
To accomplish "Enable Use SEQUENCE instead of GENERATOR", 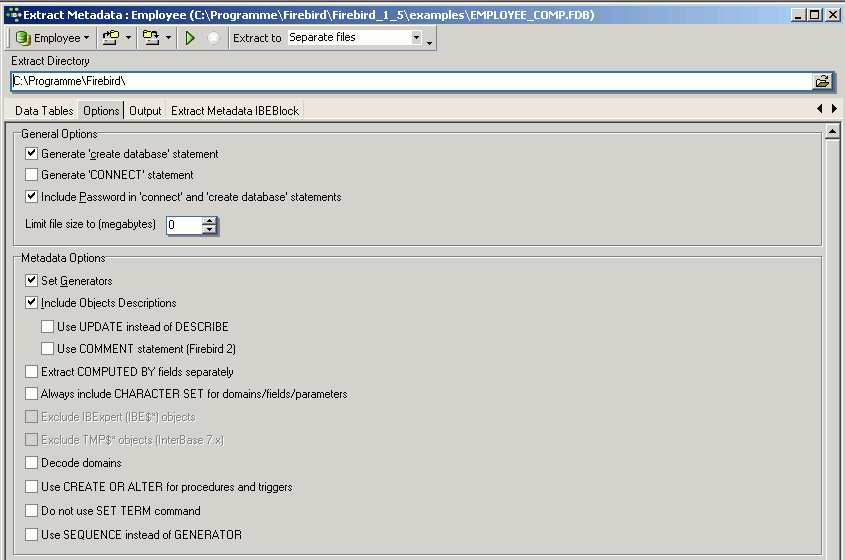I will click(31, 534).
